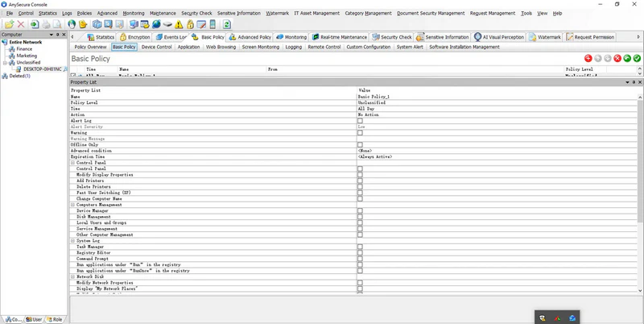Click the leftmost tray icon at bottom right
The width and height of the screenshot is (644, 324).
pos(543,318)
